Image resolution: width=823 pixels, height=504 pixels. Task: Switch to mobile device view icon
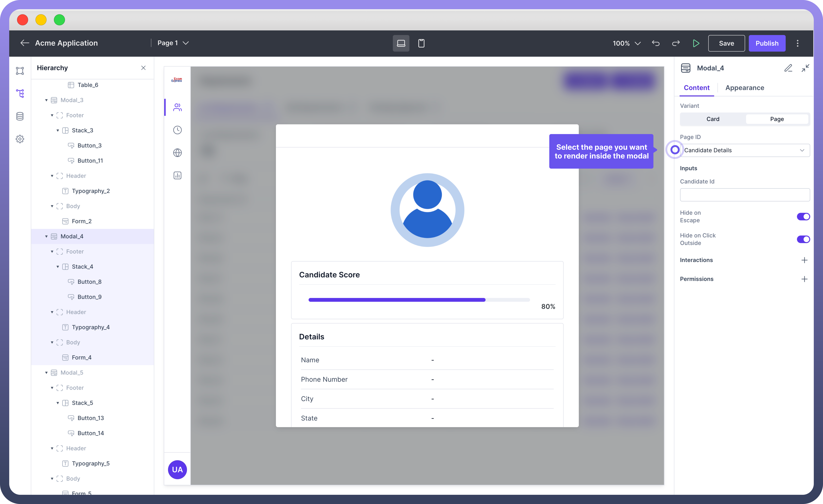(x=421, y=43)
